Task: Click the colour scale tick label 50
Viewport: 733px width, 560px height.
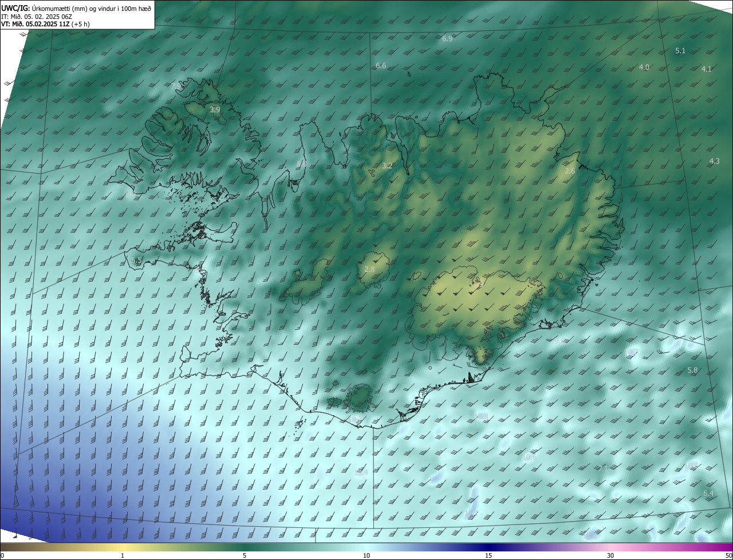Action: [728, 556]
